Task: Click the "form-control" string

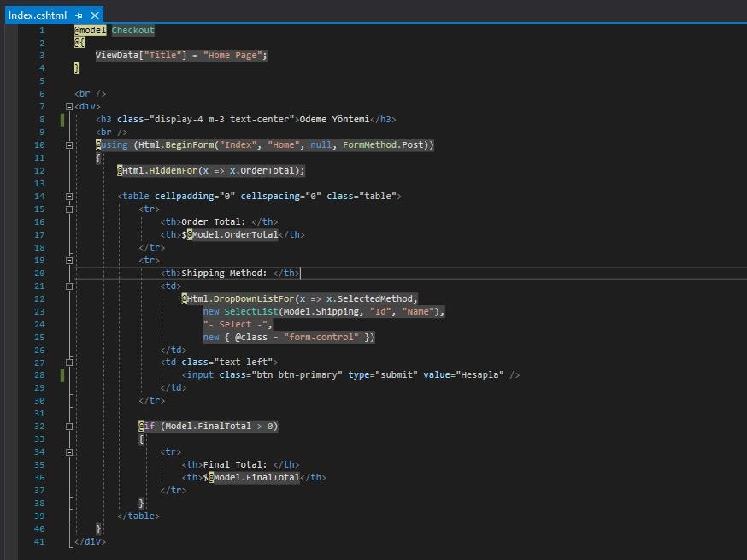Action: [x=321, y=338]
